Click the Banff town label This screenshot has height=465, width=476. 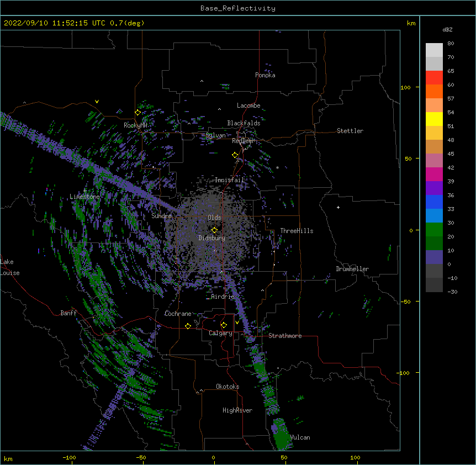pos(68,313)
